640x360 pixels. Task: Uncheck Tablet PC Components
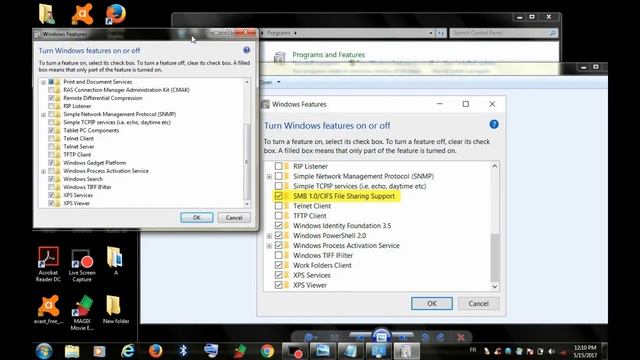coord(51,130)
